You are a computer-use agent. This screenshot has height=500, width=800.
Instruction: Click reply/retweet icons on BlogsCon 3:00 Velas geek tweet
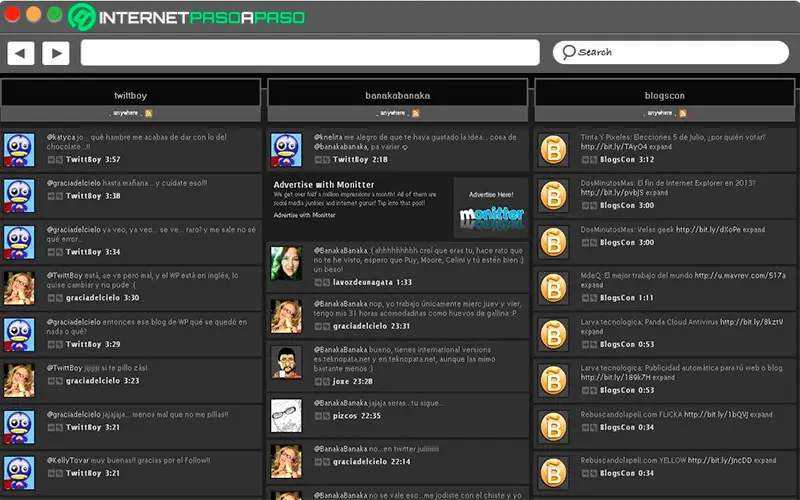(x=589, y=243)
